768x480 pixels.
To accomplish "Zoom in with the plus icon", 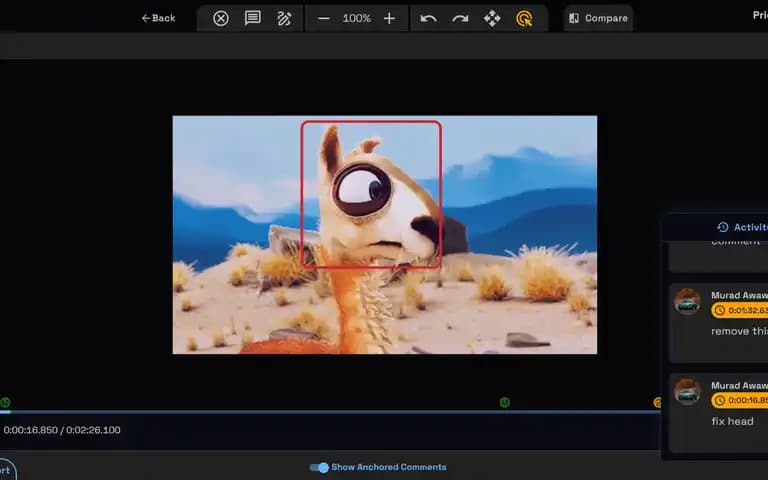I will click(x=389, y=19).
